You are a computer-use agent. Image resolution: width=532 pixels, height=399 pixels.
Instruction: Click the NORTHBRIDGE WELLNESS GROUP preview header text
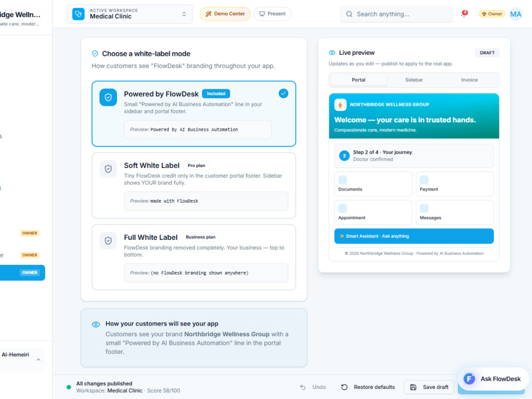point(389,105)
